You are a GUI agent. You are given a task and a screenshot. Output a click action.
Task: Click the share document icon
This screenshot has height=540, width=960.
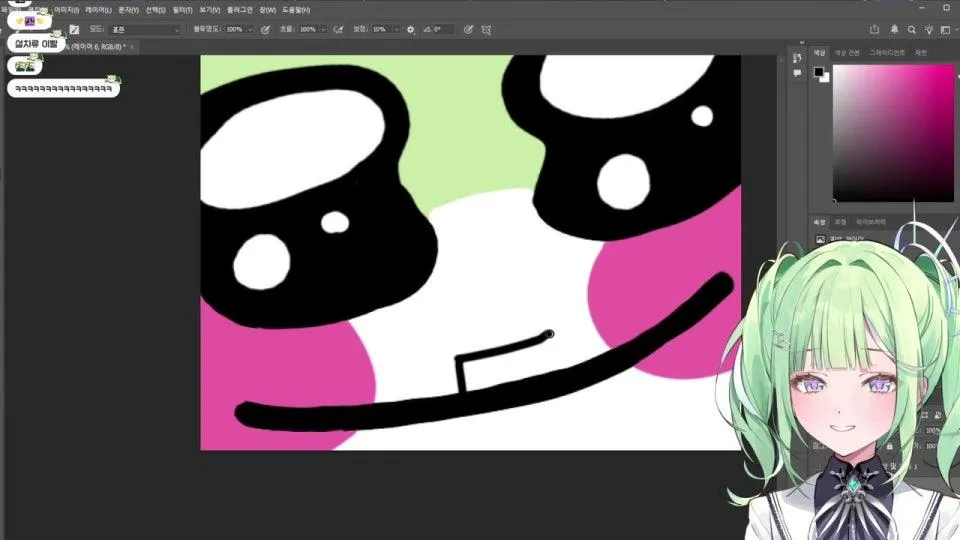tap(874, 29)
